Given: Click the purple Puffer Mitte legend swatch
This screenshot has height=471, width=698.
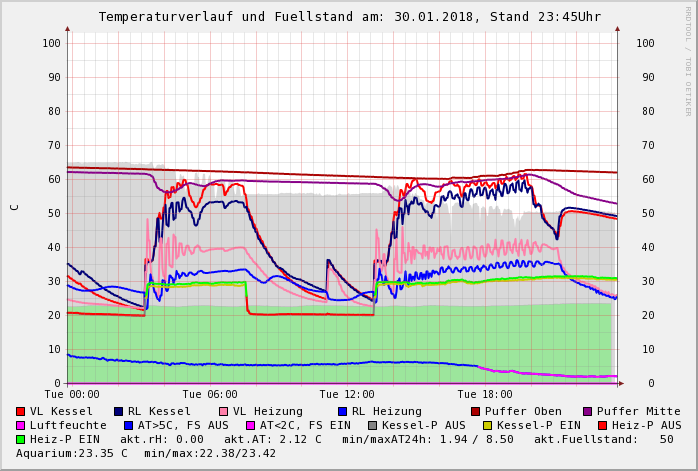Looking at the screenshot, I should click(588, 411).
